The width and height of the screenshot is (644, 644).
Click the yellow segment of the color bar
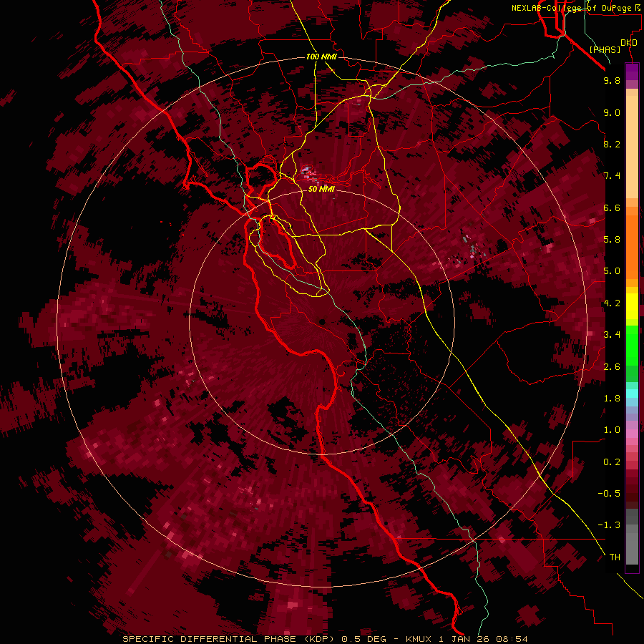tap(632, 306)
